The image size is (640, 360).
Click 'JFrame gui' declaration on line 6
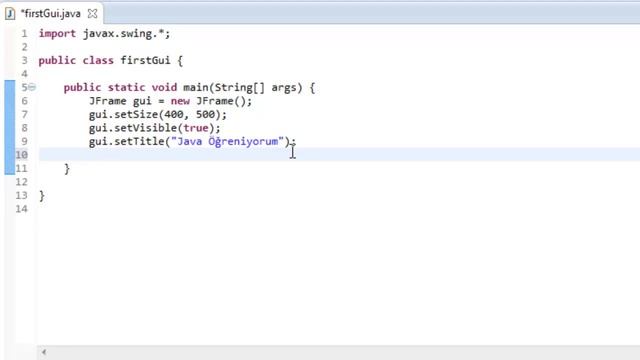click(120, 101)
